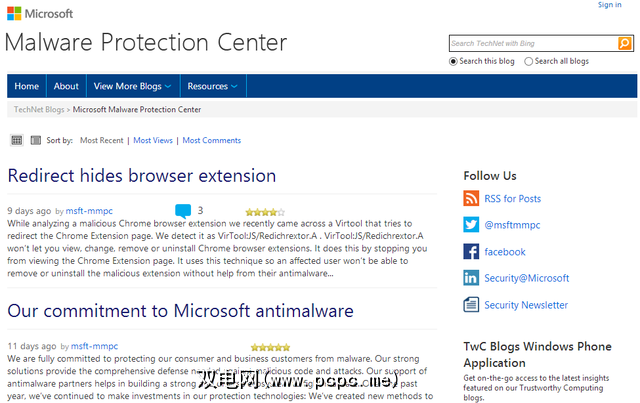Click the search magnifier icon

pos(625,44)
